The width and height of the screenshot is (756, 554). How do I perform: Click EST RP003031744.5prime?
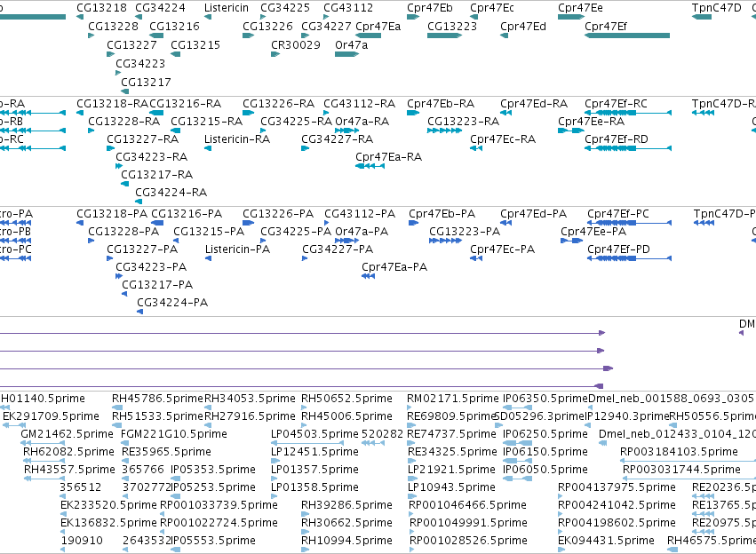(681, 470)
